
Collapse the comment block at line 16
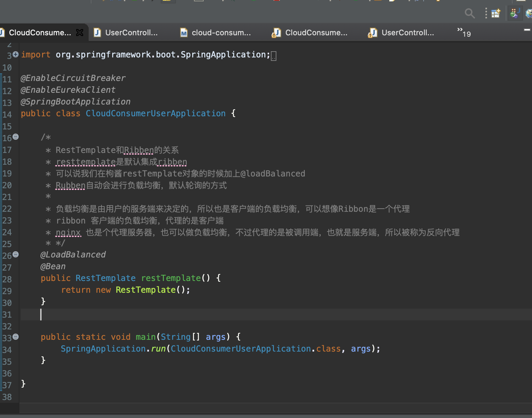(16, 137)
